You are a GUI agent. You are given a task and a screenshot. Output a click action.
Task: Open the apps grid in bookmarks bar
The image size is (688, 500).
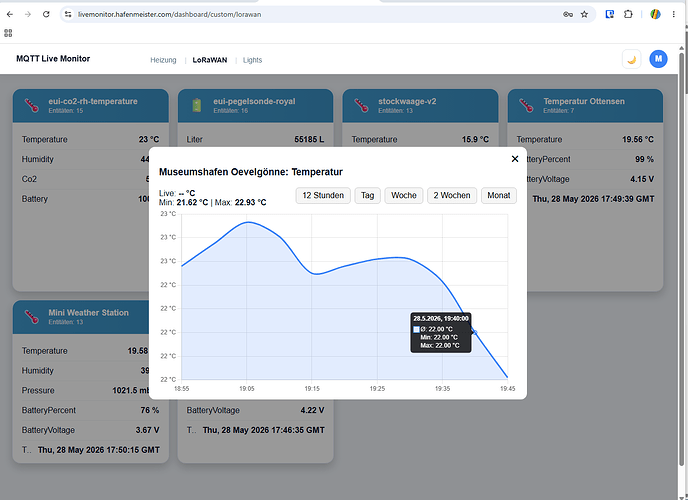pyautogui.click(x=8, y=33)
